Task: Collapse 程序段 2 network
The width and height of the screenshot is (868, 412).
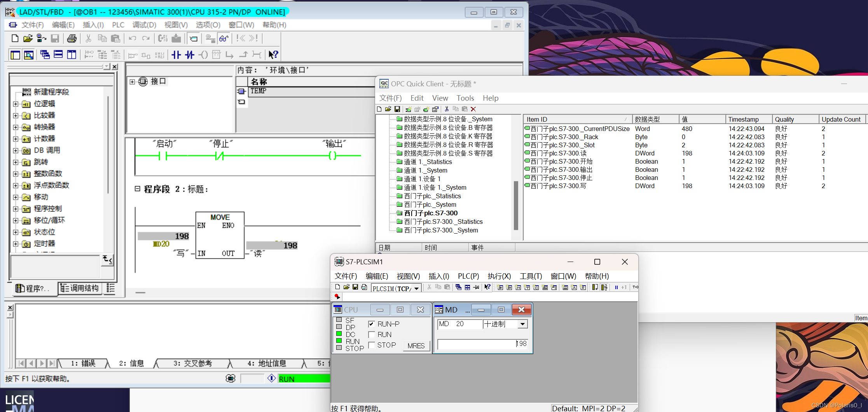Action: tap(137, 189)
